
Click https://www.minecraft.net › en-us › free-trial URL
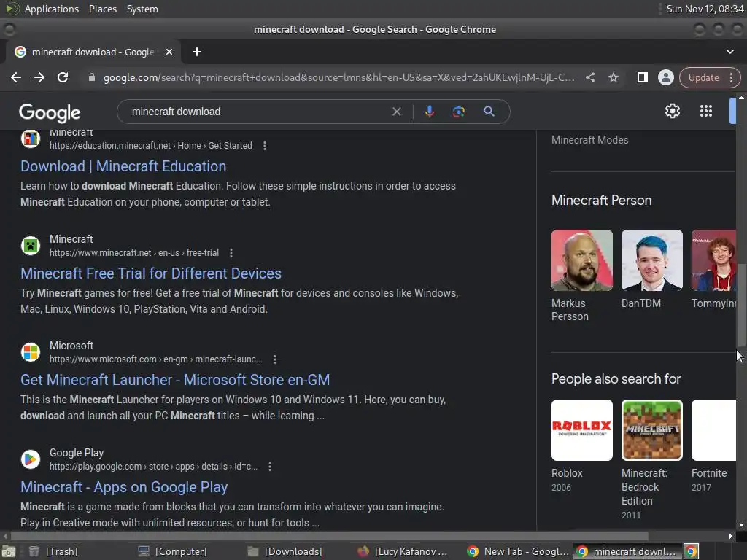pos(134,253)
